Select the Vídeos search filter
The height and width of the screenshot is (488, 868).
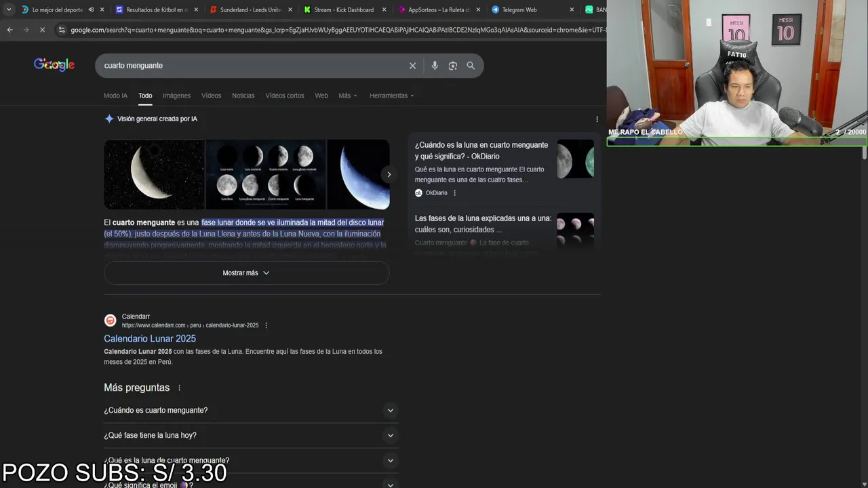211,96
